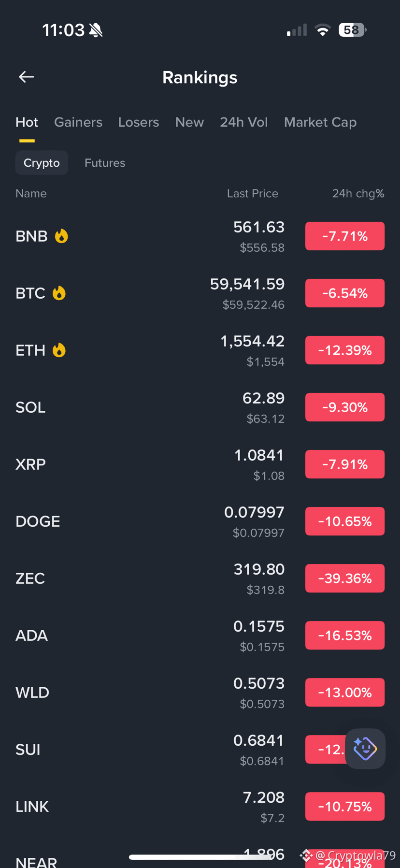
Task: Select the Market Cap tab
Action: tap(320, 122)
